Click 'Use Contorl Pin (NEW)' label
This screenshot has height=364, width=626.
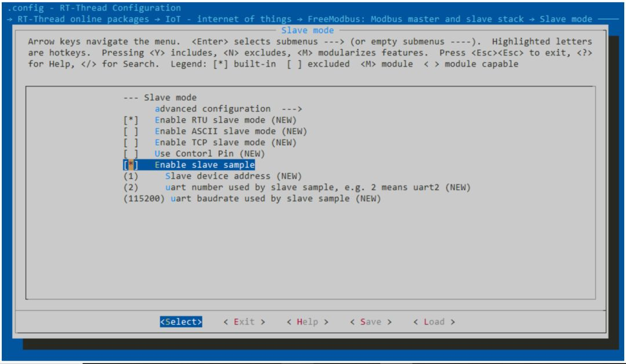210,154
